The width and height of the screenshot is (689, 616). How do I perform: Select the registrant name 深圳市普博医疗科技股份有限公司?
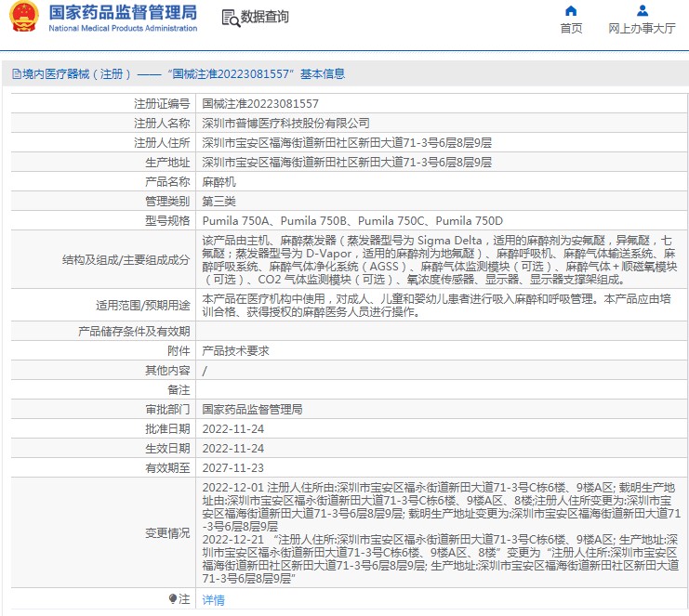(285, 124)
